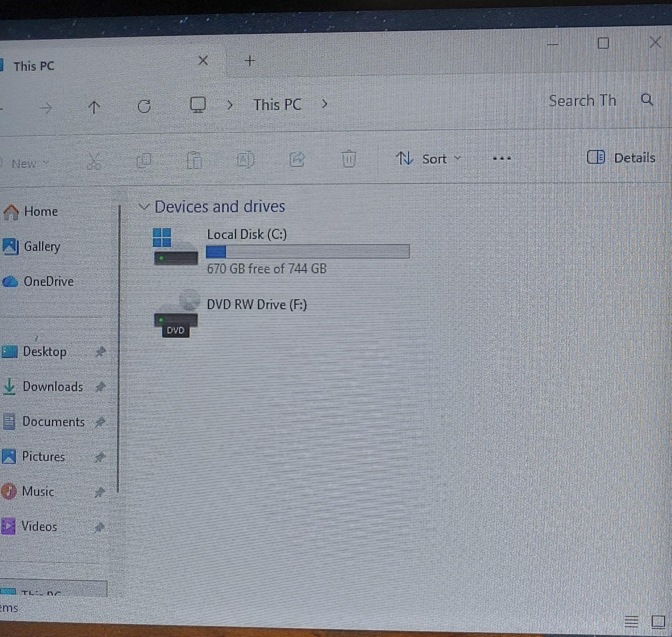This screenshot has height=637, width=672.
Task: Expand chevron before This PC breadcrumb
Action: click(230, 105)
